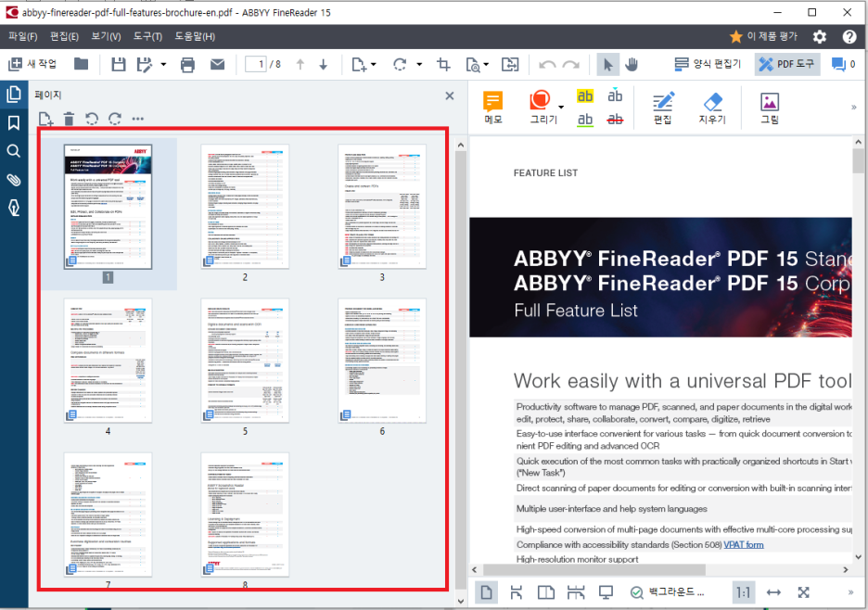Image resolution: width=868 pixels, height=610 pixels.
Task: Expand the PDF tools overflow chevron
Action: pos(853,108)
